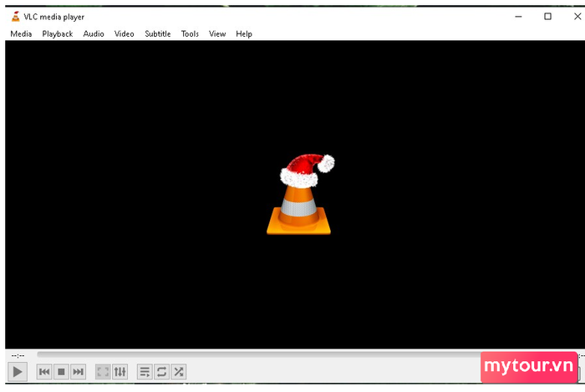Toggle fullscreen video mode

[103, 372]
